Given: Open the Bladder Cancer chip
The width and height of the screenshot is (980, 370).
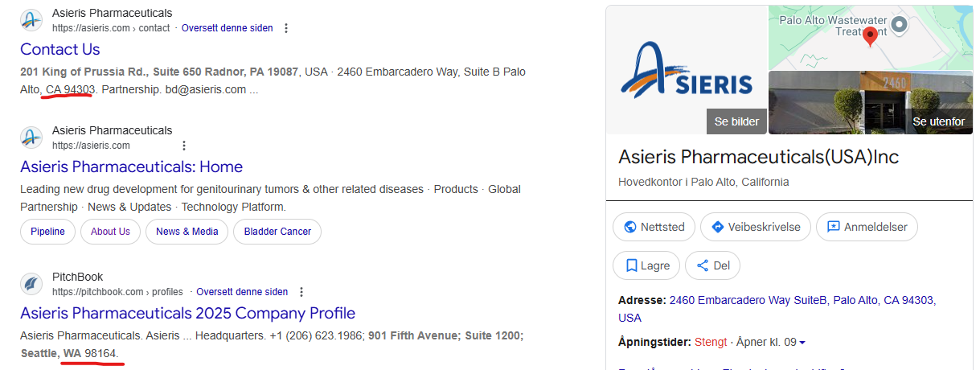Looking at the screenshot, I should click(x=278, y=232).
